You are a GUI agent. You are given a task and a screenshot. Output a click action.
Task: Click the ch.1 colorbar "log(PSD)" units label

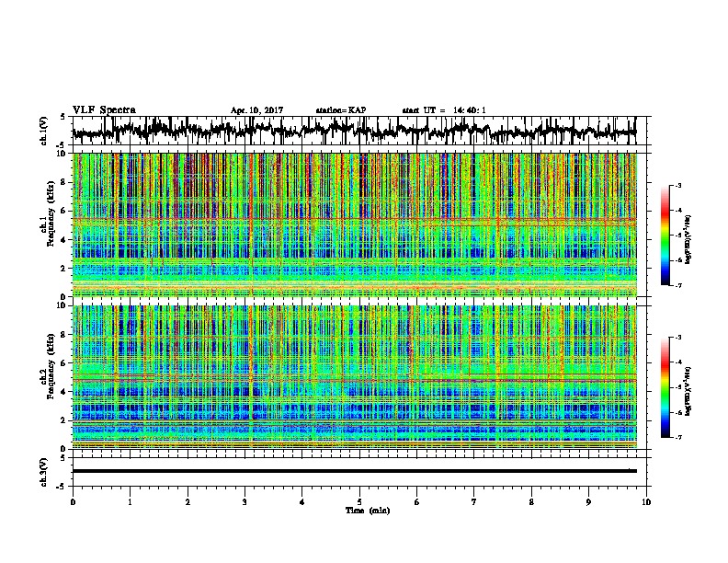point(688,240)
